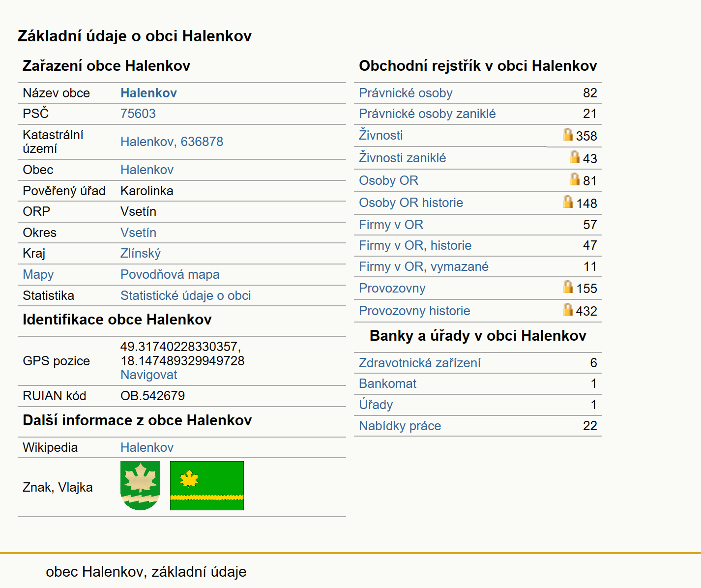Image resolution: width=701 pixels, height=588 pixels.
Task: Open the Halenkov link in the Obec row
Action: click(147, 170)
